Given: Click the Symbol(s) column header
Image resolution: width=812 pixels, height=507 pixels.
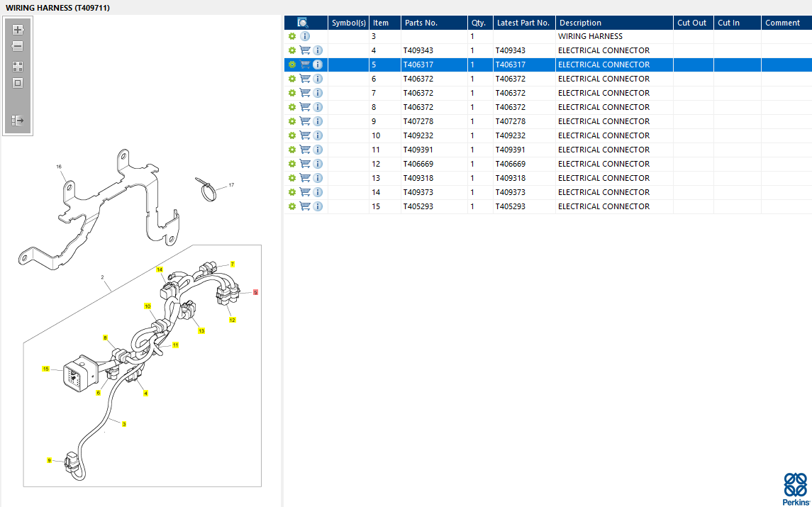Looking at the screenshot, I should pyautogui.click(x=348, y=23).
